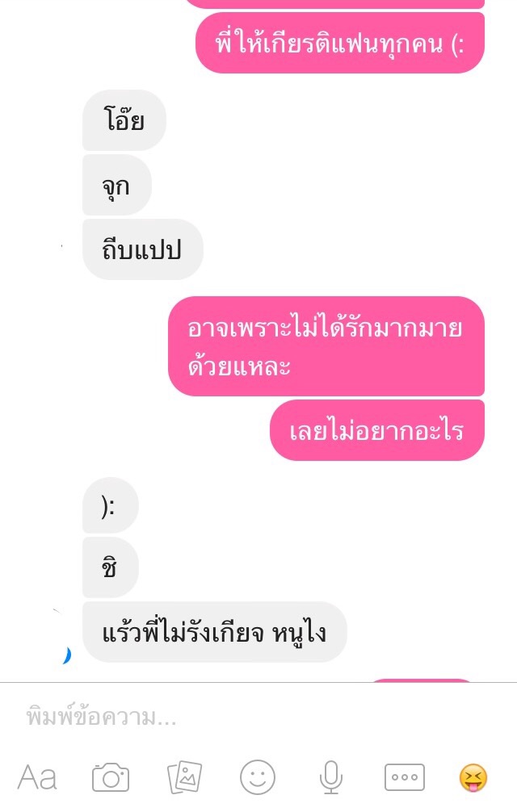Tap the partially visible pink bubble above input
The height and width of the screenshot is (812, 517).
[422, 680]
